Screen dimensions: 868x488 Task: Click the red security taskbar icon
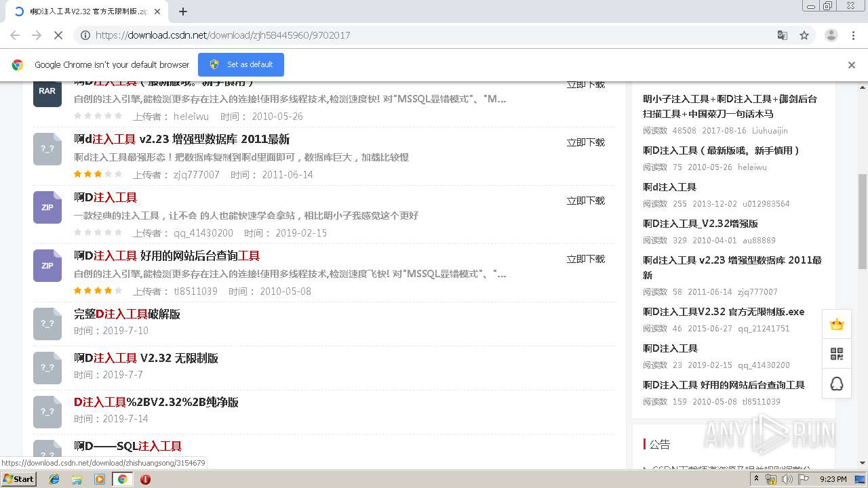coord(145,479)
